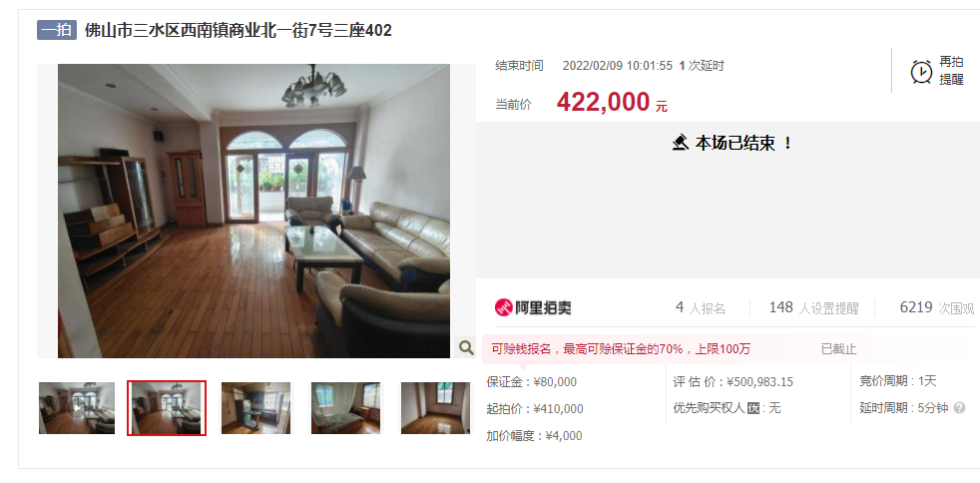Screen dimensions: 980x483
Task: Click the 延时周期 help question mark icon
Action: [959, 408]
